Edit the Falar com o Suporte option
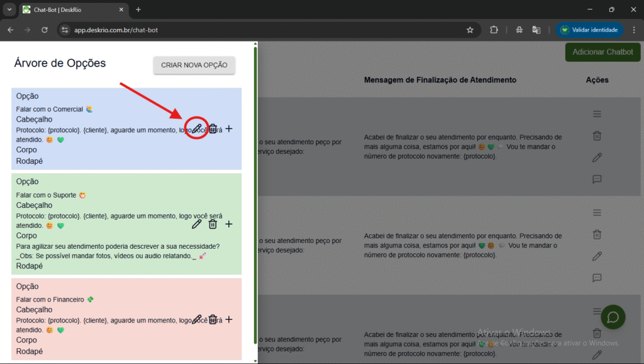This screenshot has height=364, width=644. (197, 224)
